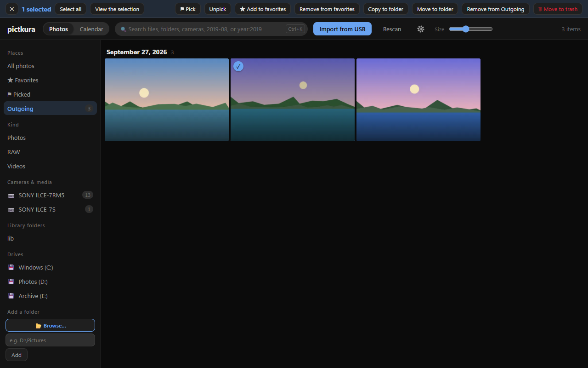Adjust the thumbnail Size slider

[471, 29]
